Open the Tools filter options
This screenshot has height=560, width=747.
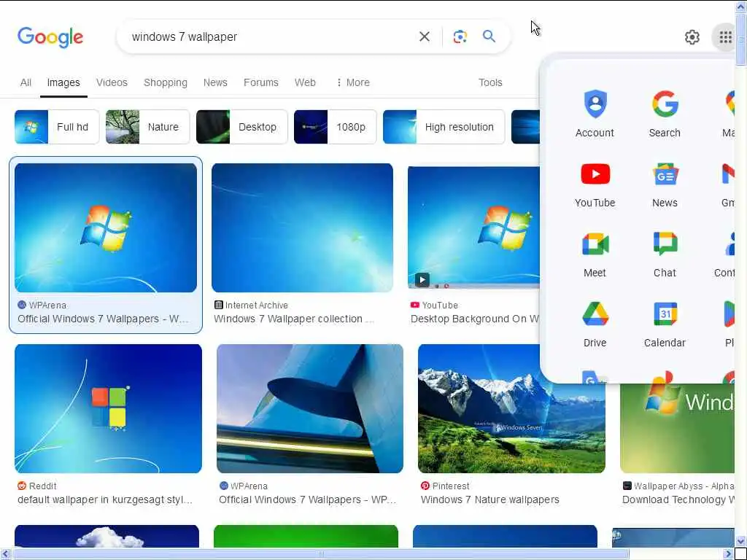click(490, 82)
